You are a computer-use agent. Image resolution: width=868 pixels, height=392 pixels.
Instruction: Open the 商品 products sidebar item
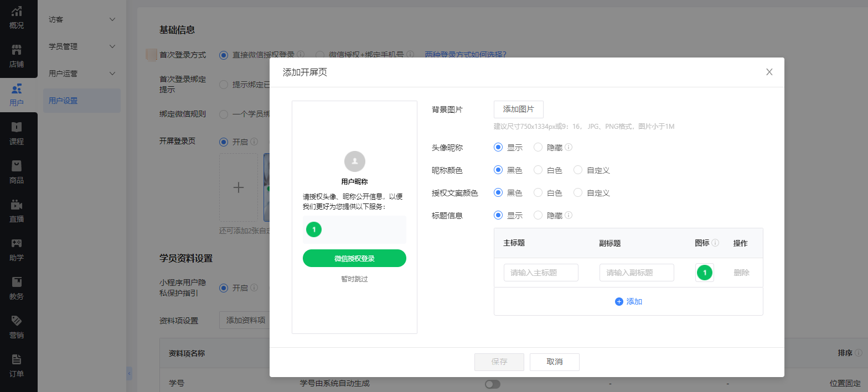[x=17, y=173]
